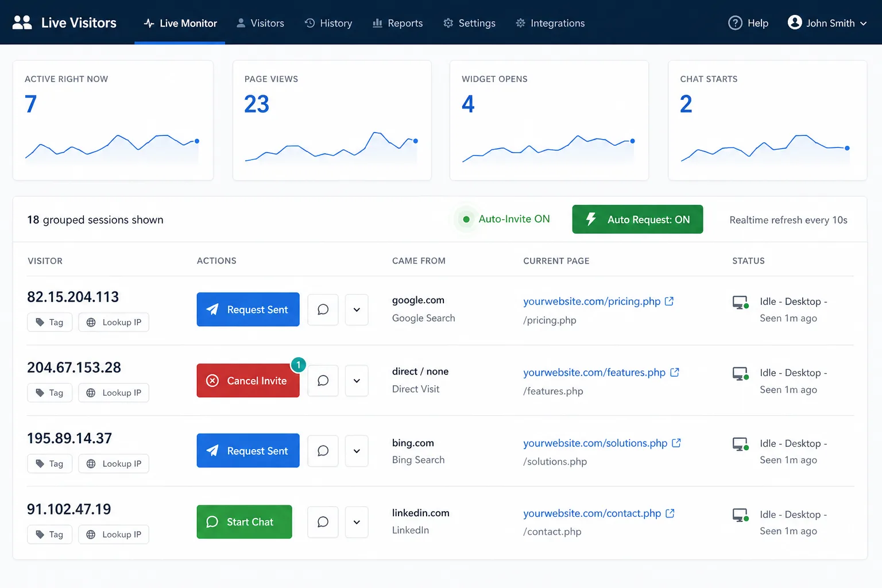
Task: Open the Live Monitor tab
Action: click(x=180, y=23)
